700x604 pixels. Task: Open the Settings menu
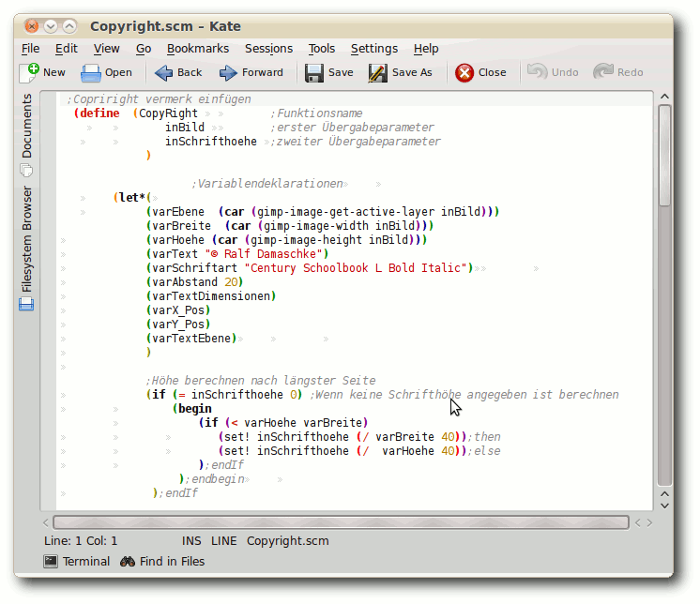pos(374,48)
